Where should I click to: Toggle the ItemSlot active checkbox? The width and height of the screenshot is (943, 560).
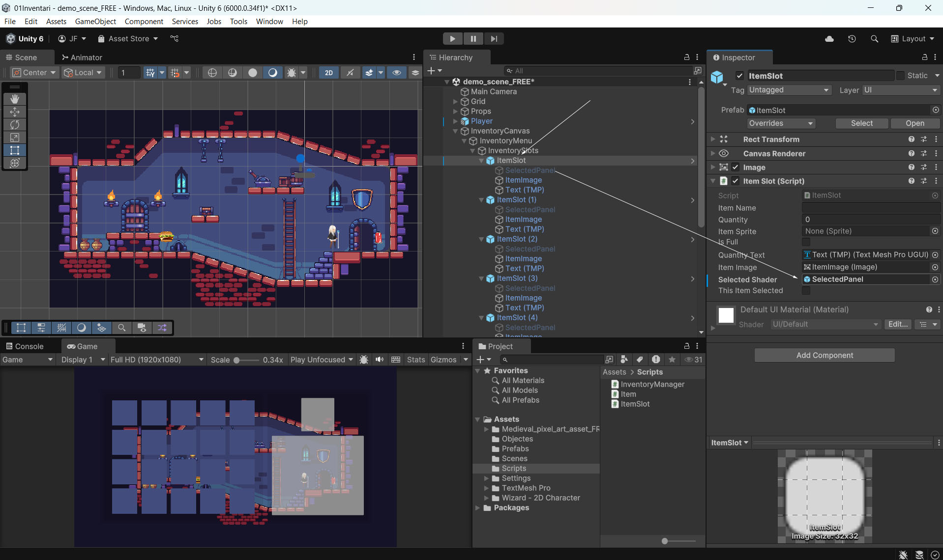click(739, 76)
